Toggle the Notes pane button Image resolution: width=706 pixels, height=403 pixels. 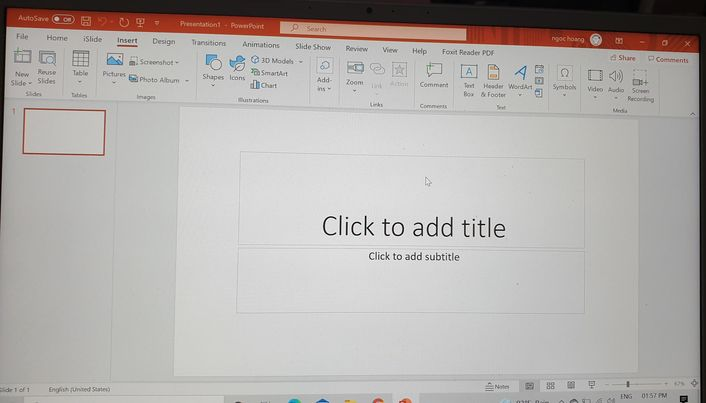point(498,386)
